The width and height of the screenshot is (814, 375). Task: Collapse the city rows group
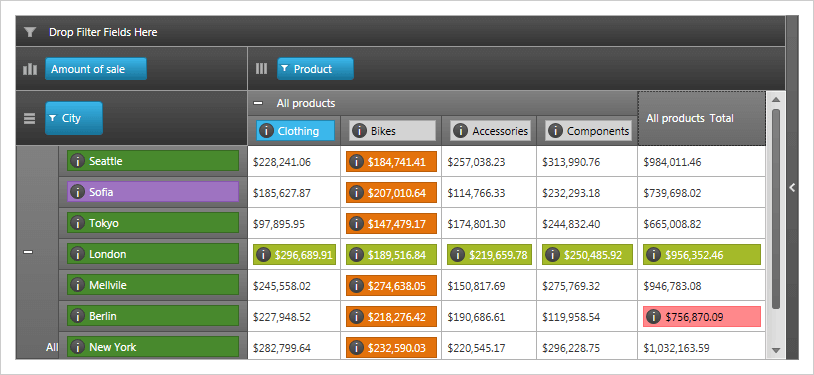tap(29, 252)
